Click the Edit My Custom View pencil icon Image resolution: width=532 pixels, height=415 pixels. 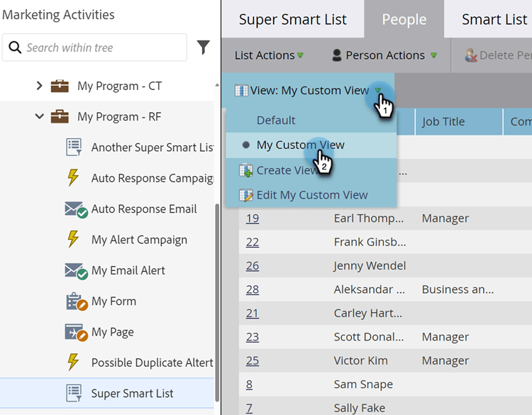pos(245,195)
